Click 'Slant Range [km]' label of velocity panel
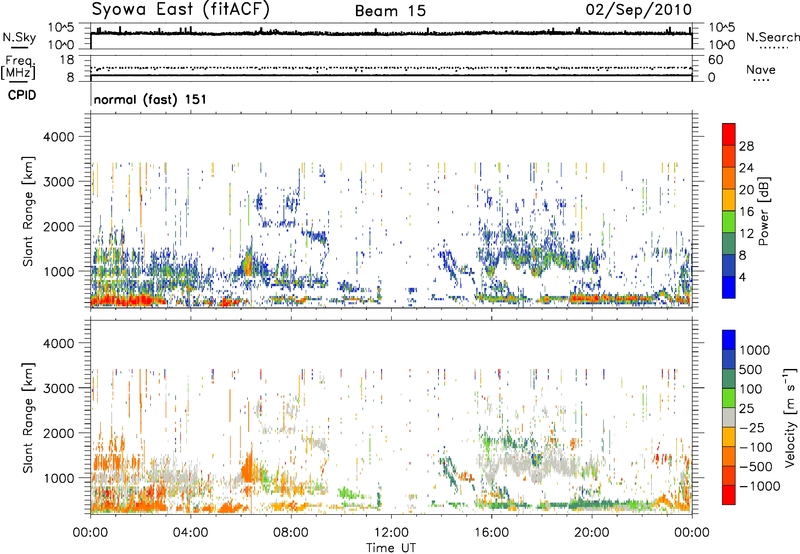This screenshot has width=800, height=554. [x=28, y=417]
